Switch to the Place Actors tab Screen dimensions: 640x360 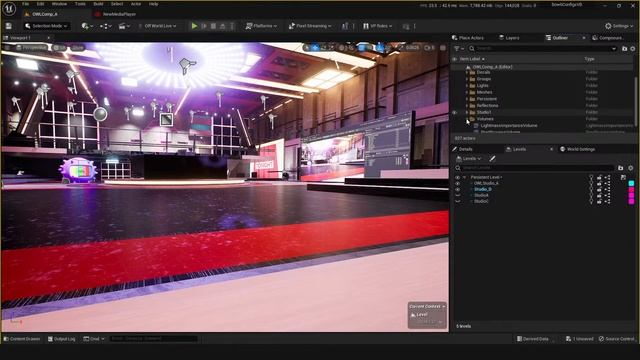(x=468, y=38)
